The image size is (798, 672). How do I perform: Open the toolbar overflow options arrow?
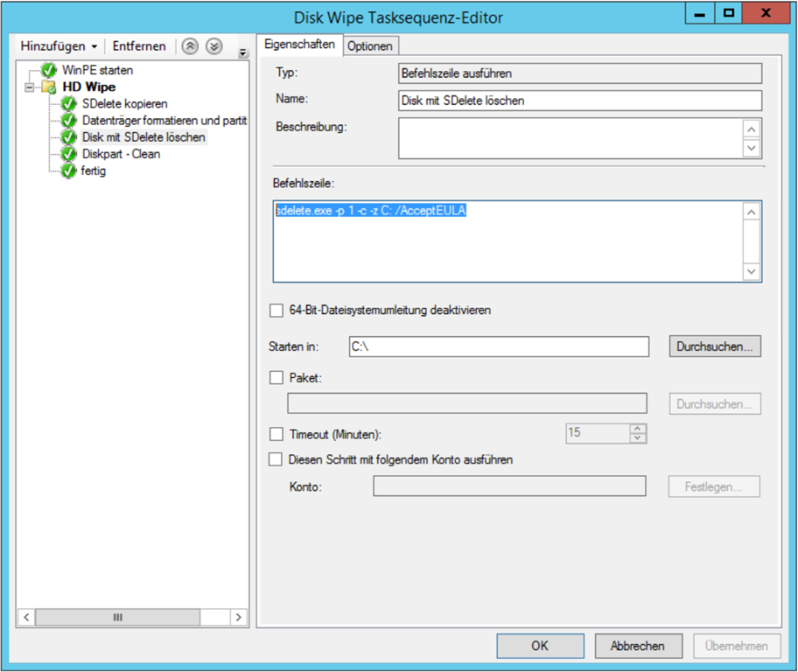pyautogui.click(x=242, y=54)
